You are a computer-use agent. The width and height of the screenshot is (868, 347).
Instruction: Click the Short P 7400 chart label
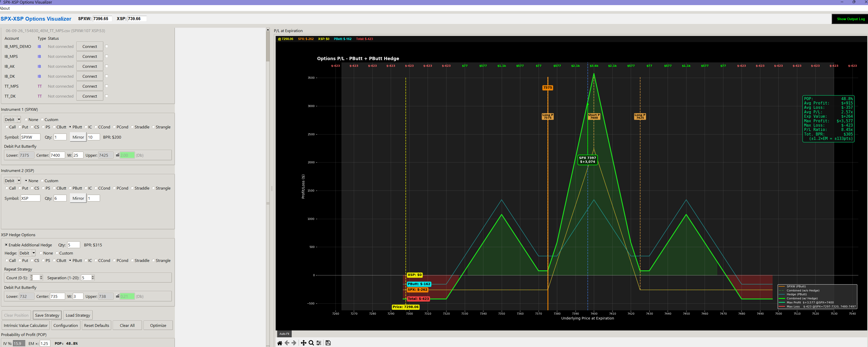594,116
